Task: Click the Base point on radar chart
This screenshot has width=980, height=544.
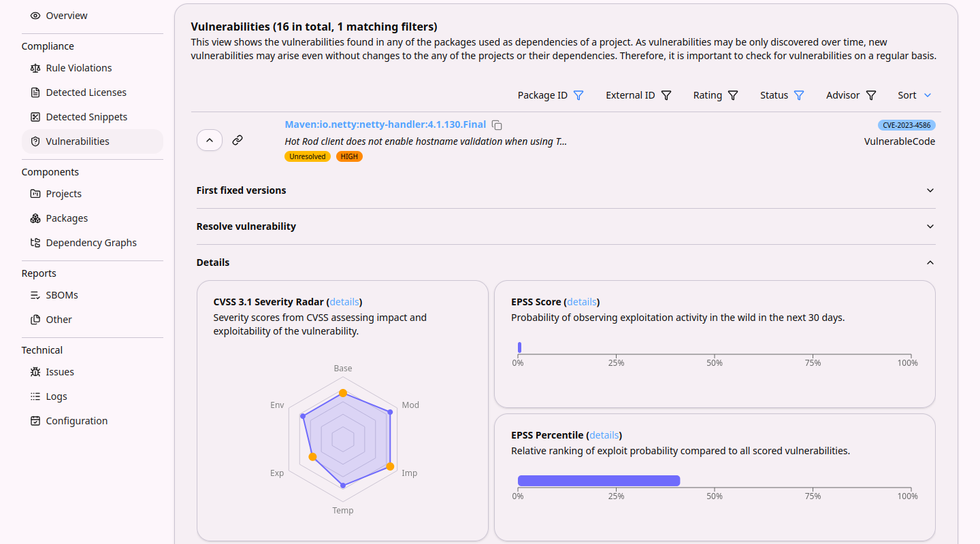Action: point(343,393)
